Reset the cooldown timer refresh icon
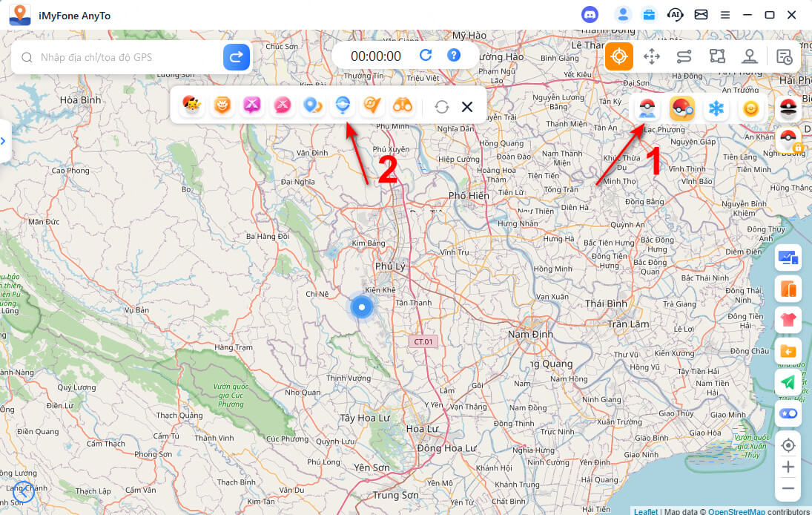The width and height of the screenshot is (812, 515). 426,56
